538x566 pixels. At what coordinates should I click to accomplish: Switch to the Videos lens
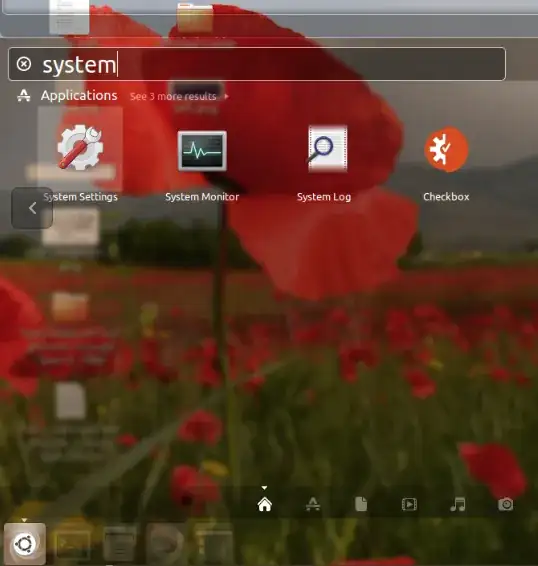click(x=409, y=504)
